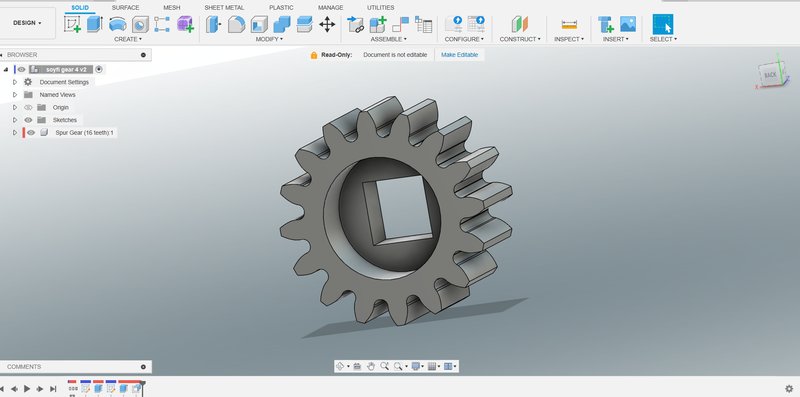Click the ViewCube BACK face
The height and width of the screenshot is (397, 800).
pos(770,75)
